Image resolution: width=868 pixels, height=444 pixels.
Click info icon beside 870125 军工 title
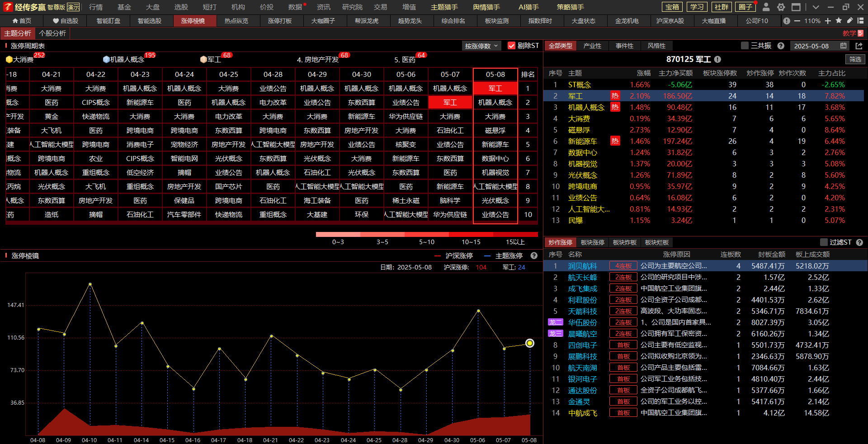pyautogui.click(x=717, y=59)
